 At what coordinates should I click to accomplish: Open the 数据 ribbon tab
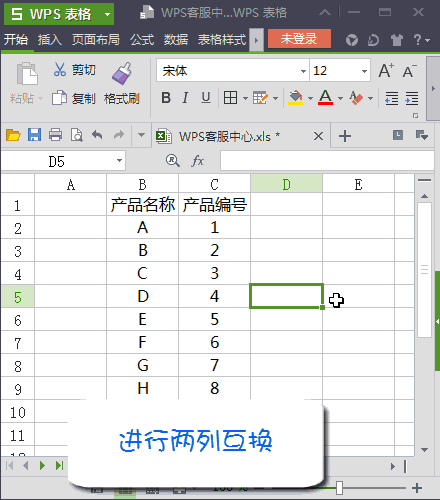(176, 39)
